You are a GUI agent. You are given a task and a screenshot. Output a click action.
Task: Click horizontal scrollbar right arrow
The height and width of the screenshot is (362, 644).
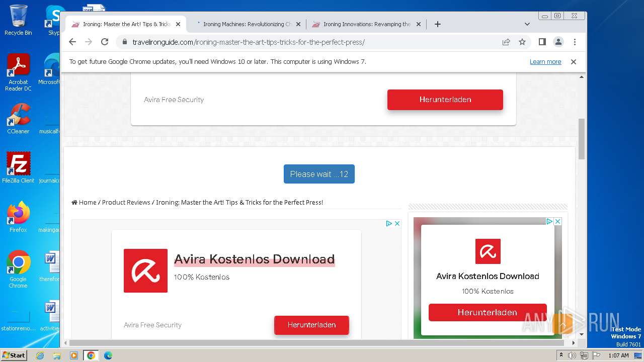[574, 342]
